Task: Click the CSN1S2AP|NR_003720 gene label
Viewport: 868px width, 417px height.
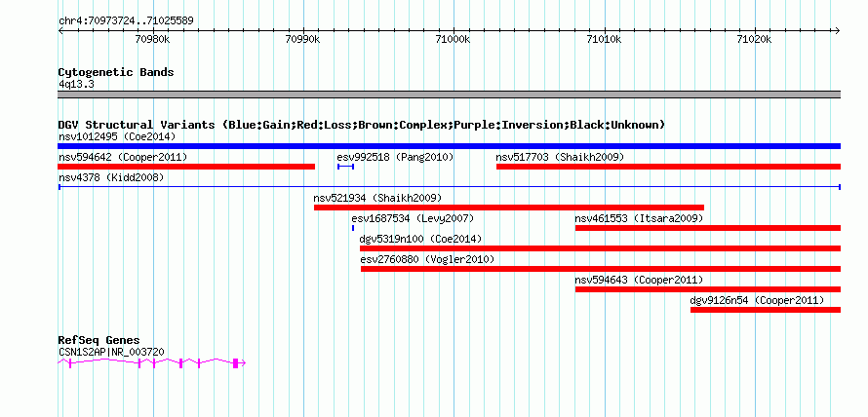Action: tap(111, 352)
